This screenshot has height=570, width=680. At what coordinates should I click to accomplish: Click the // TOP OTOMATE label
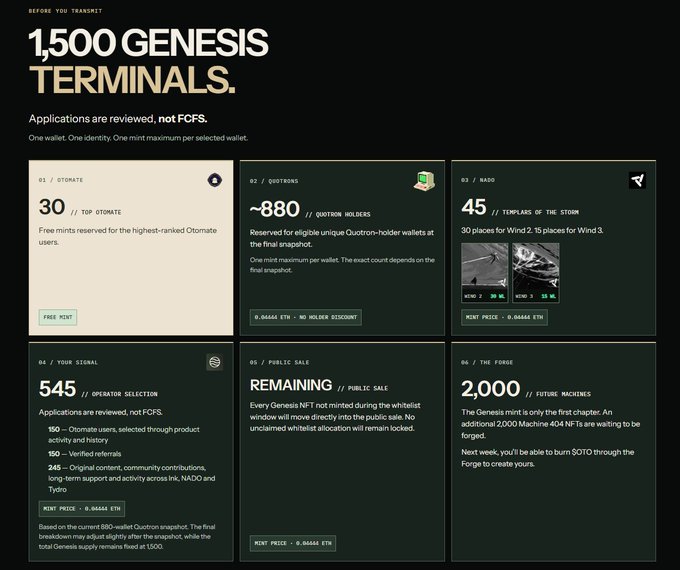[x=96, y=212]
